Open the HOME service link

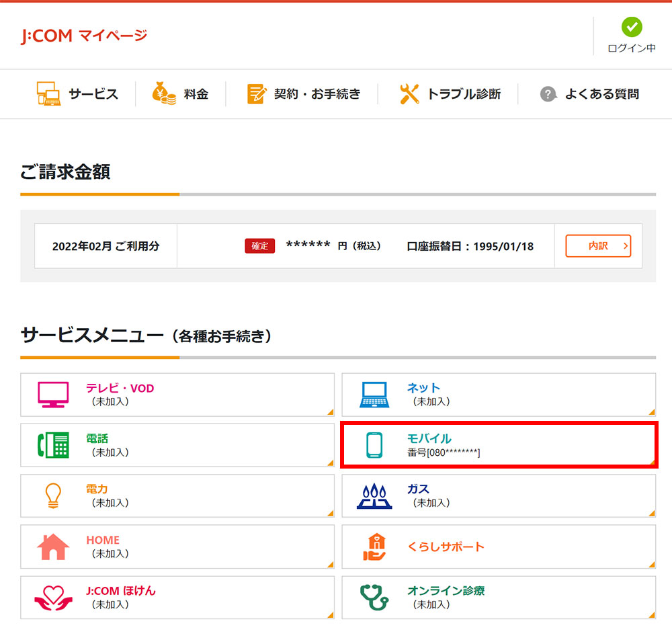coord(103,540)
